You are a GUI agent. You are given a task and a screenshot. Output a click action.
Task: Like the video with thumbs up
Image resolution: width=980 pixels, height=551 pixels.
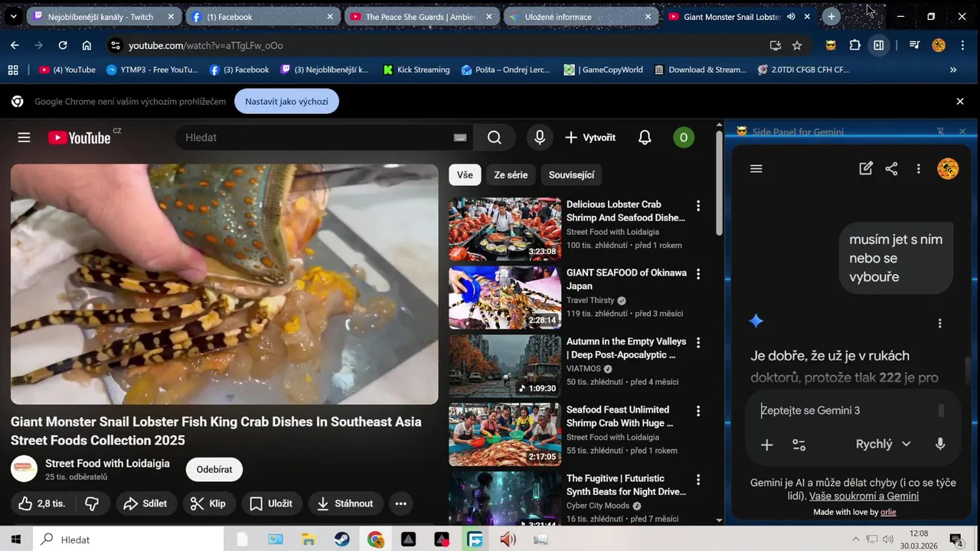(x=41, y=504)
